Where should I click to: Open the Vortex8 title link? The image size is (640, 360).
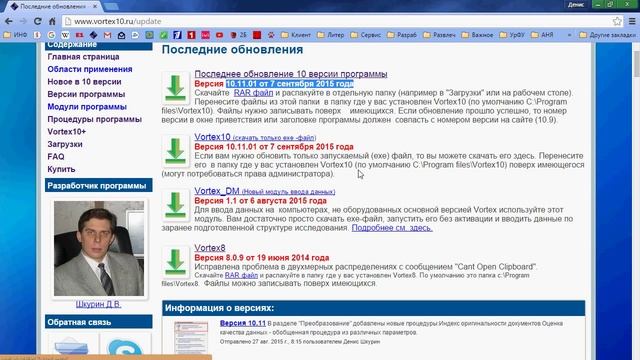pos(210,248)
